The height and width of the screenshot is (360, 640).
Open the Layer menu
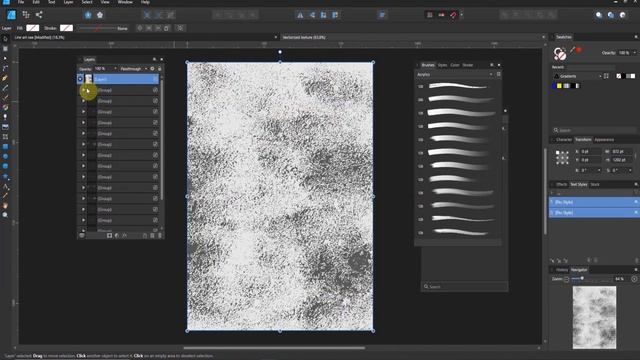pyautogui.click(x=68, y=2)
